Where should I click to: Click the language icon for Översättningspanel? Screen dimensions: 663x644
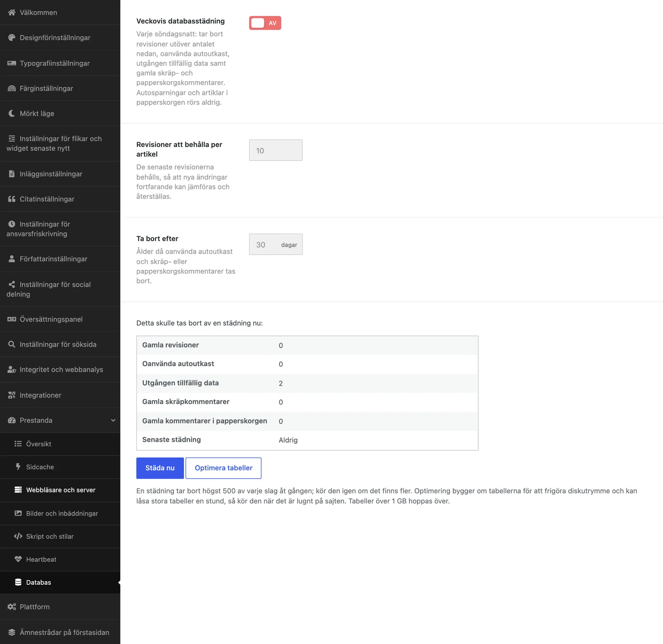12,319
